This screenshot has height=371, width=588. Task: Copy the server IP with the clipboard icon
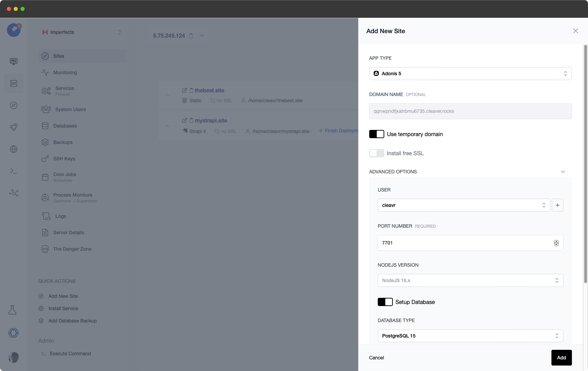(x=191, y=35)
